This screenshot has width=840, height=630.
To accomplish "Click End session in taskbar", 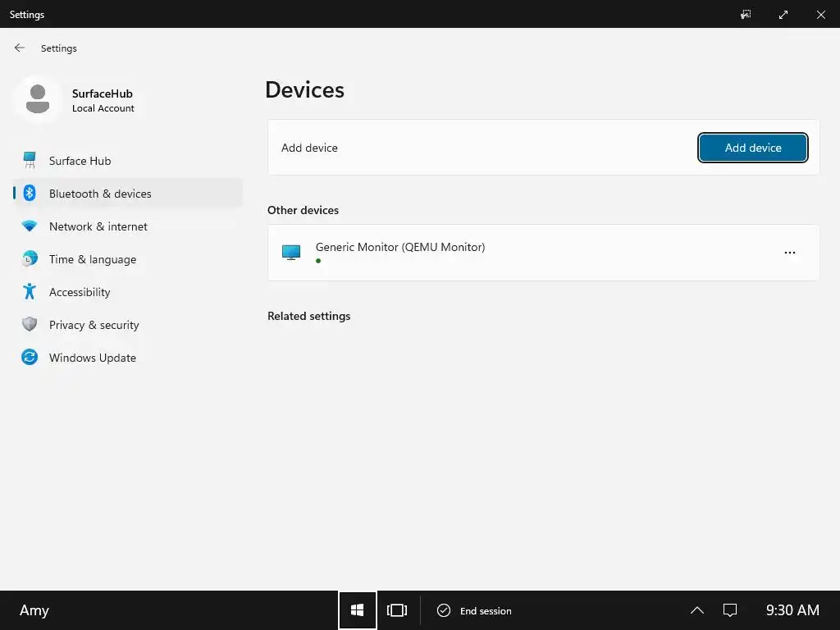I will (x=475, y=610).
